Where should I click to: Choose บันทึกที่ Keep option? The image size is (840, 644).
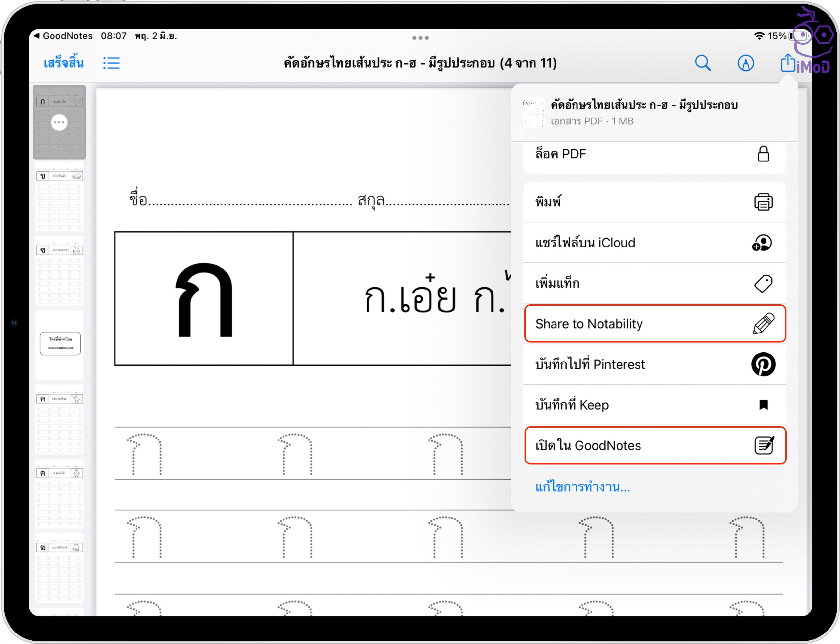pyautogui.click(x=655, y=405)
